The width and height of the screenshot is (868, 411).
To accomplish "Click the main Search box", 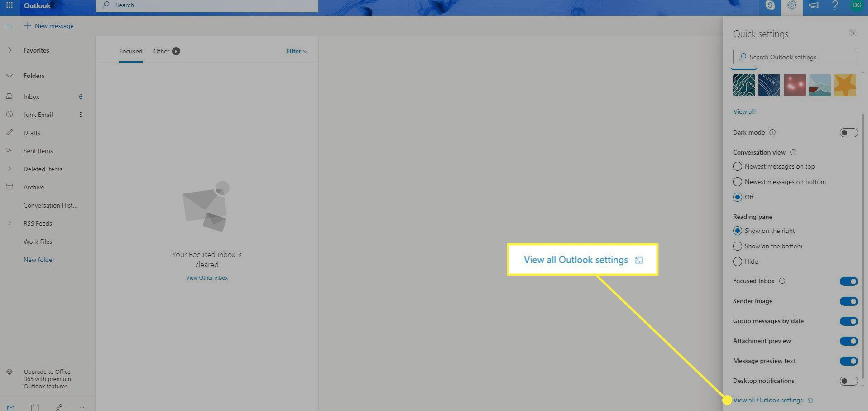I will pos(207,5).
